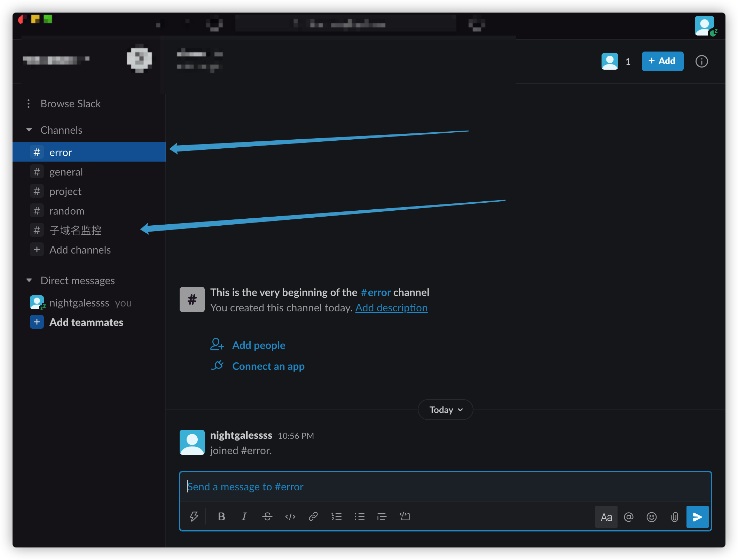This screenshot has width=738, height=560.
Task: Click Add people
Action: 259,345
